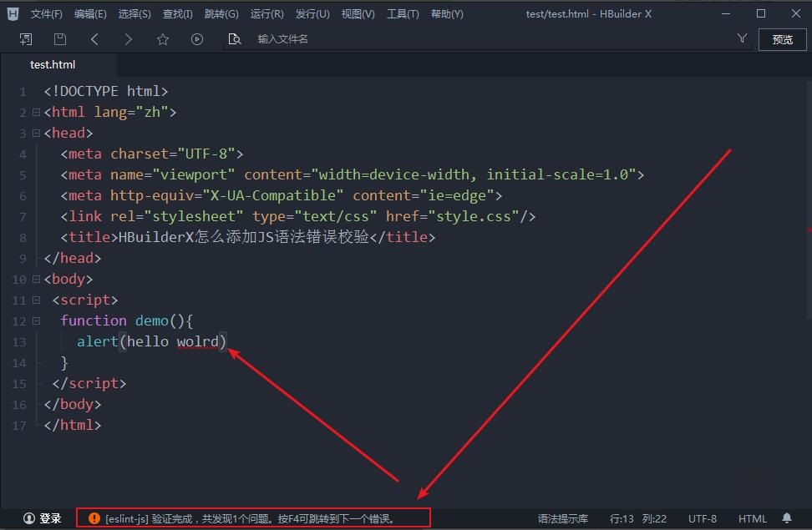The width and height of the screenshot is (812, 530).
Task: Collapse function demo on line 12
Action: coord(36,321)
